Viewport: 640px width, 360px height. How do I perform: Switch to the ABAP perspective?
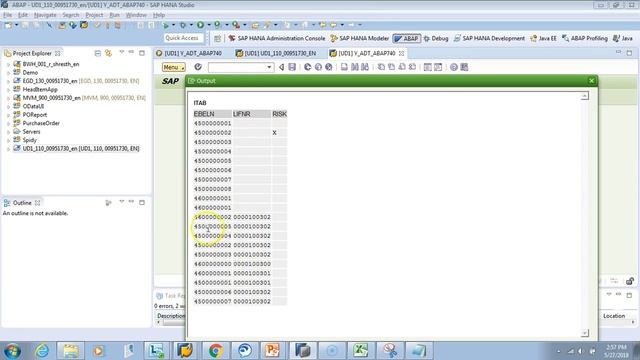(x=407, y=38)
